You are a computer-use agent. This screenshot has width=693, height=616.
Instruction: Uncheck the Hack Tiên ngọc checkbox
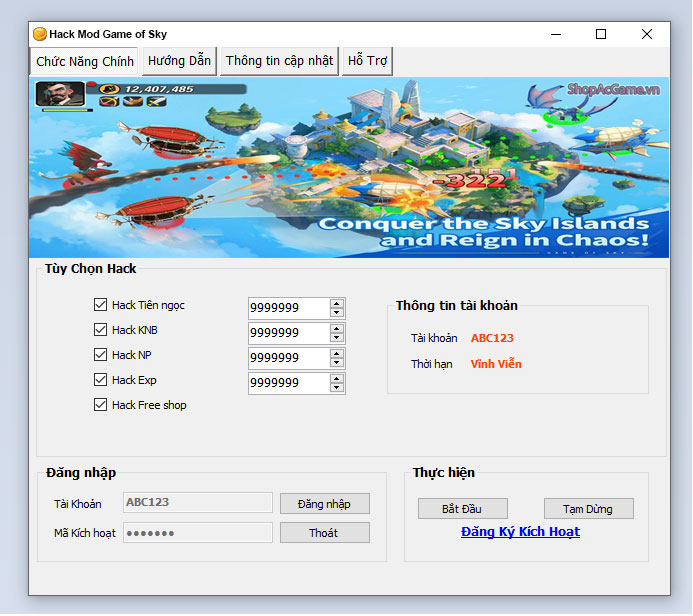pos(100,304)
